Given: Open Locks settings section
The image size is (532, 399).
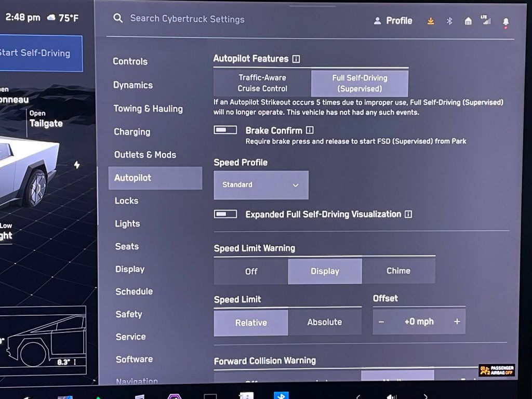Looking at the screenshot, I should point(127,201).
